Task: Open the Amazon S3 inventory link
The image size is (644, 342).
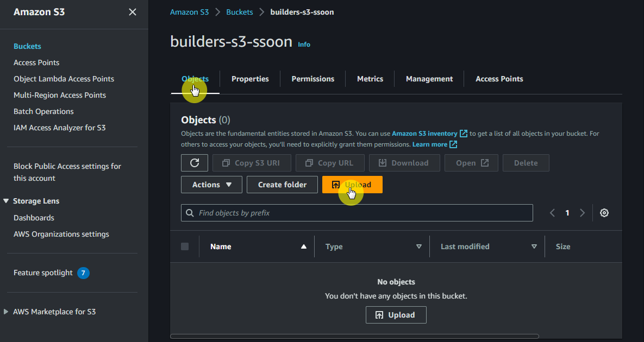Action: tap(424, 134)
